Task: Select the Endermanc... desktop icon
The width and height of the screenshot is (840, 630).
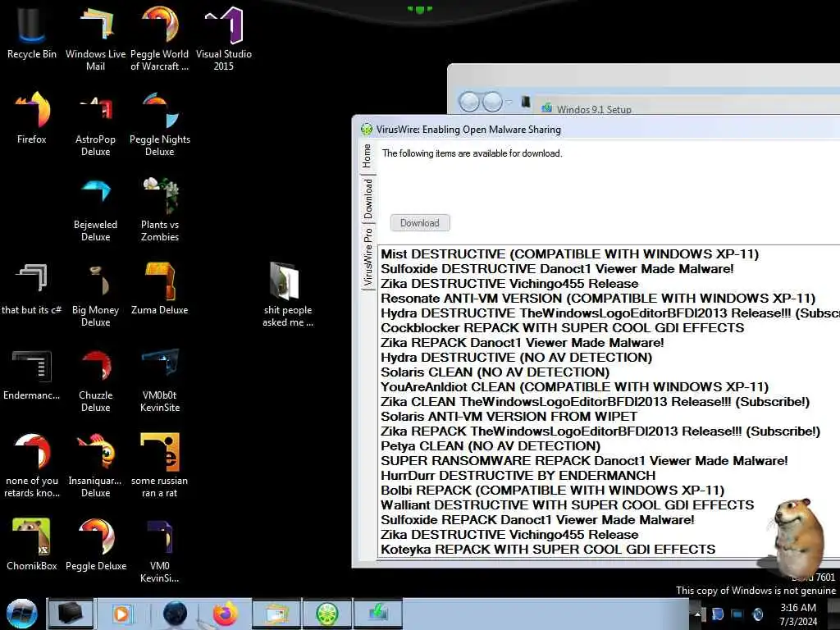Action: [31, 374]
